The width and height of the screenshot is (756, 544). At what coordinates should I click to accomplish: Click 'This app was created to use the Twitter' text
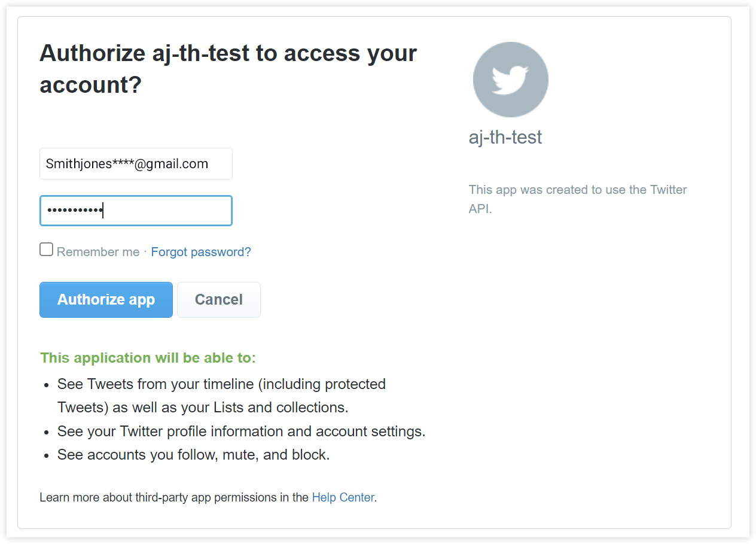coord(578,190)
